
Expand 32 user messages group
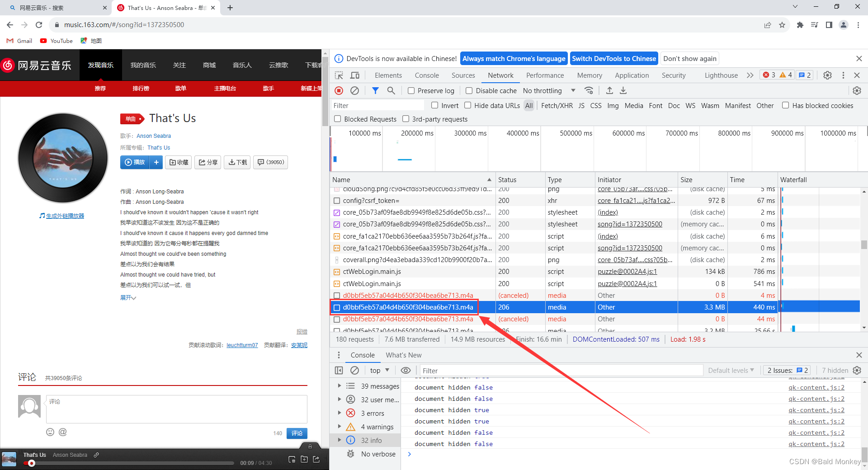[339, 399]
